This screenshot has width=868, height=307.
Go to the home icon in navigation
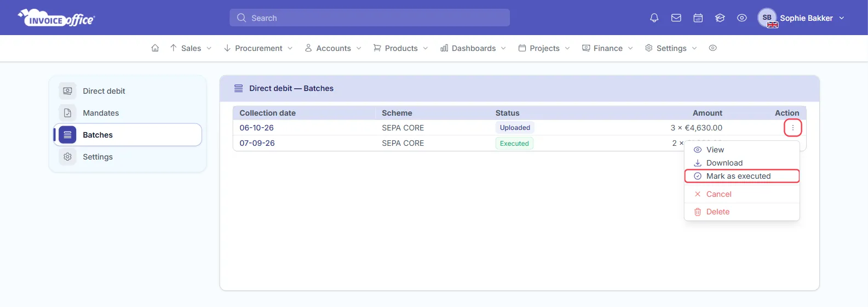[x=155, y=48]
